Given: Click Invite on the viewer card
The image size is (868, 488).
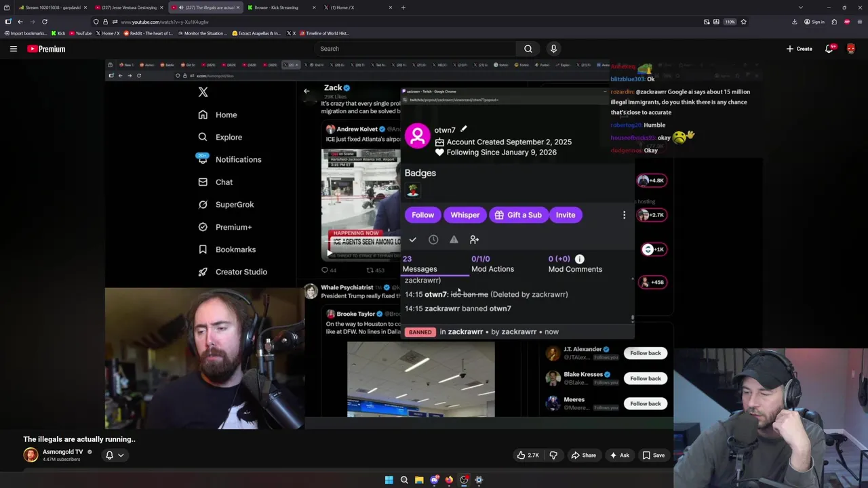Looking at the screenshot, I should point(566,215).
